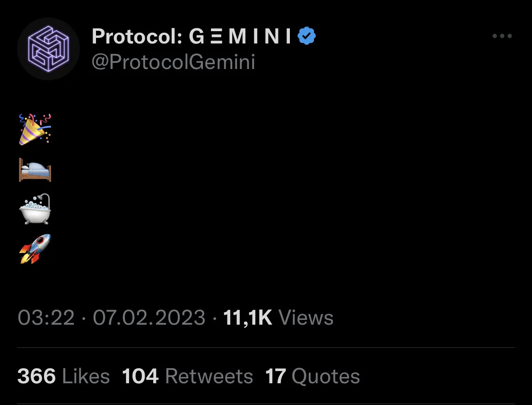
Task: Click the bathtub emoji
Action: [x=35, y=208]
